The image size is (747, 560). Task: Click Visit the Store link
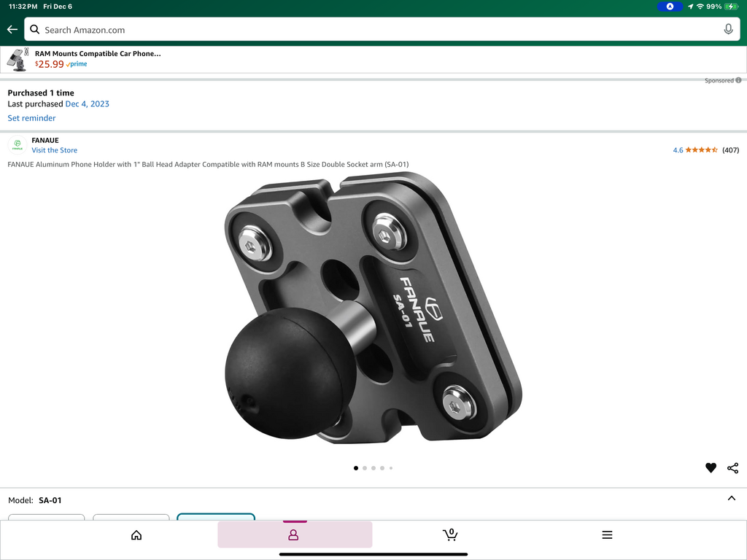(54, 150)
